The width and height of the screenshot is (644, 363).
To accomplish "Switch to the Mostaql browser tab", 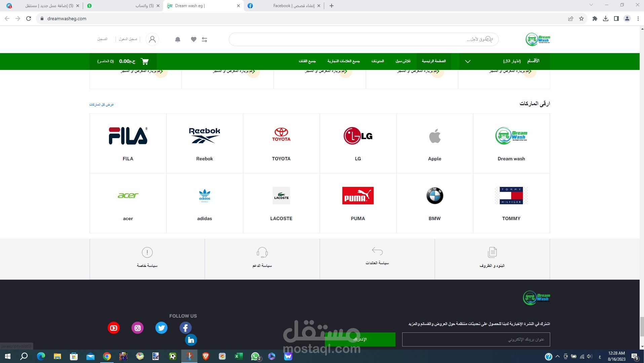I will click(x=43, y=6).
